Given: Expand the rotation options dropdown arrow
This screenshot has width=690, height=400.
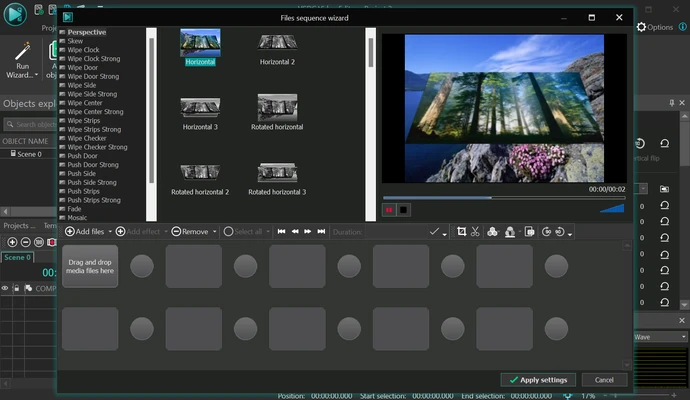Looking at the screenshot, I should tap(570, 234).
